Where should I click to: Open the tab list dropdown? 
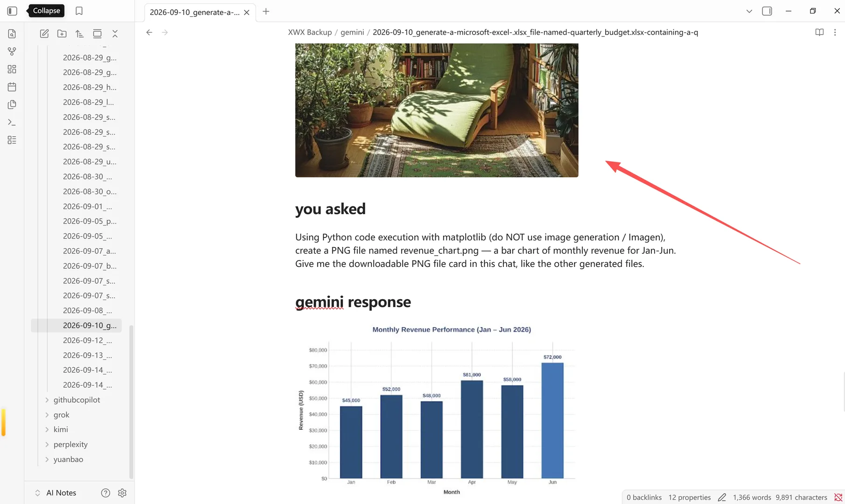tap(749, 11)
